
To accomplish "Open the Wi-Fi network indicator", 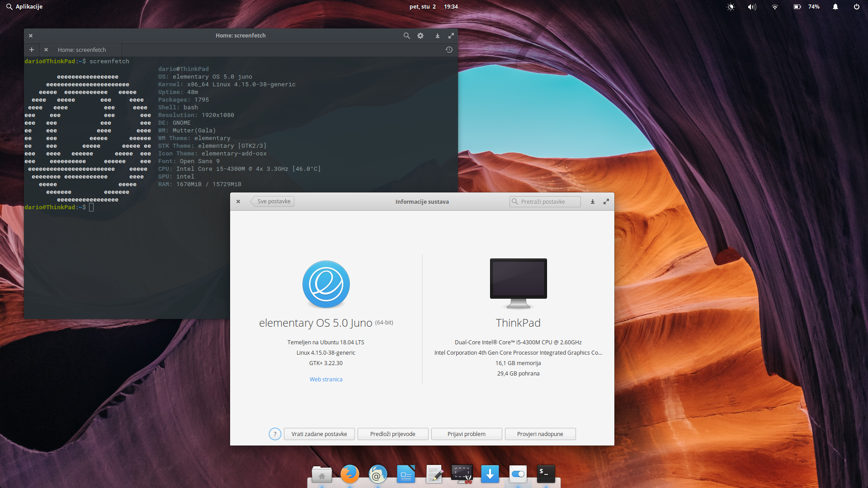I will click(x=774, y=7).
